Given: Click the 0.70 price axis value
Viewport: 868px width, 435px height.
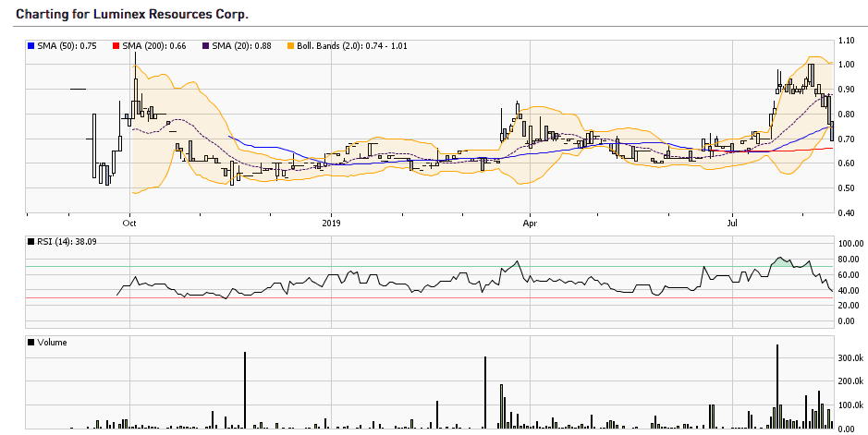Looking at the screenshot, I should (x=847, y=139).
